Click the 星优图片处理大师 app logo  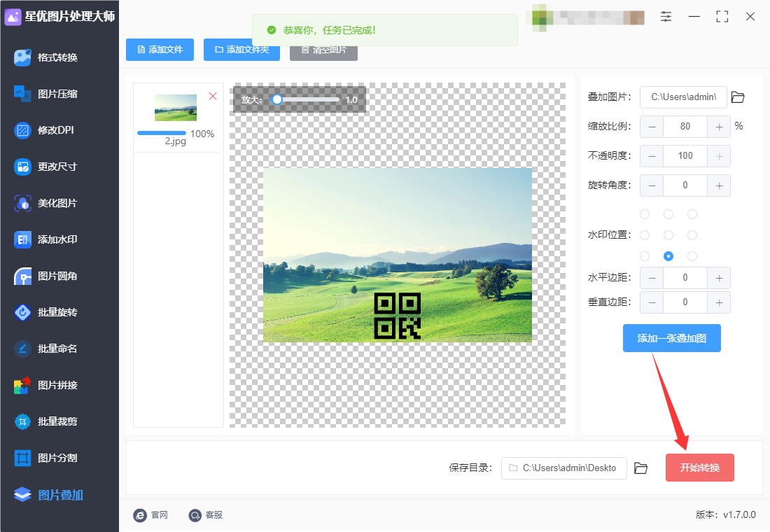13,17
